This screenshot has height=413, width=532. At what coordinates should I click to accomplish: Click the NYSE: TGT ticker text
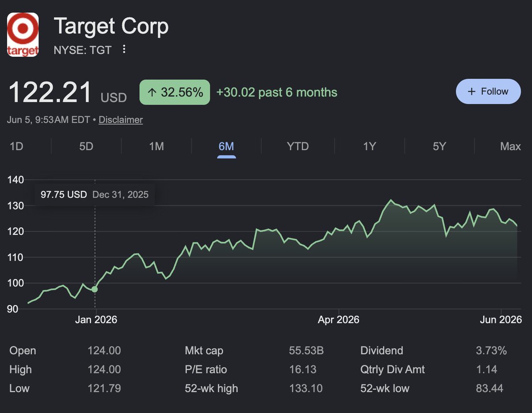(x=82, y=50)
